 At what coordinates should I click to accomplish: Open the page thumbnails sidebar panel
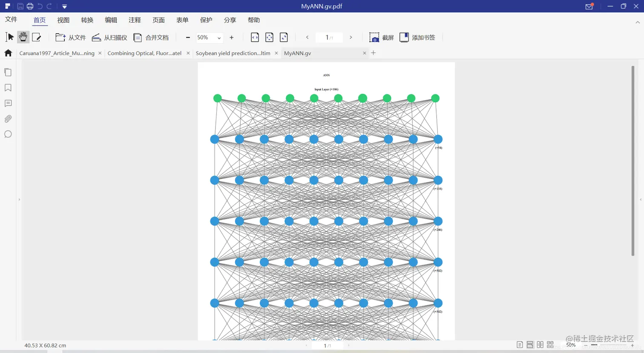(x=8, y=72)
